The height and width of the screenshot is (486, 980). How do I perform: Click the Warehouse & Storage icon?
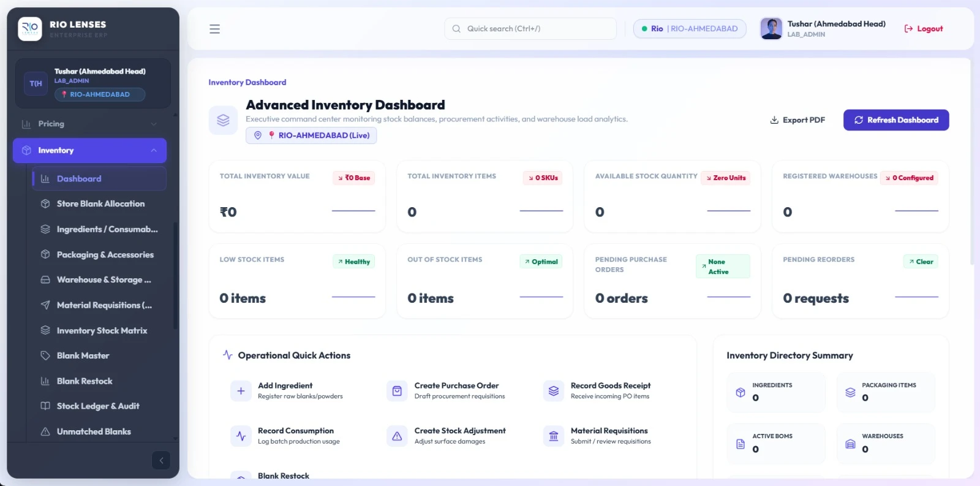click(45, 279)
